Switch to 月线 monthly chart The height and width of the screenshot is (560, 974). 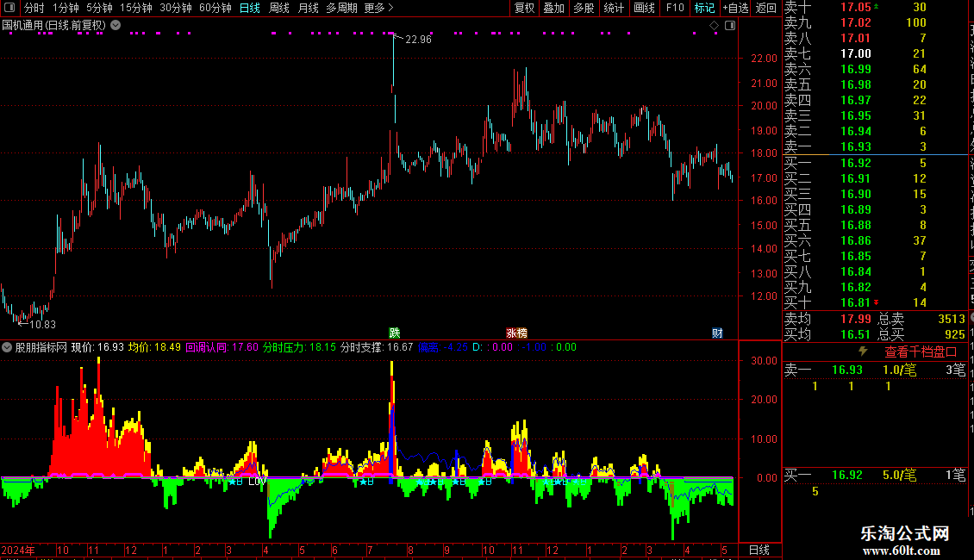coord(308,8)
